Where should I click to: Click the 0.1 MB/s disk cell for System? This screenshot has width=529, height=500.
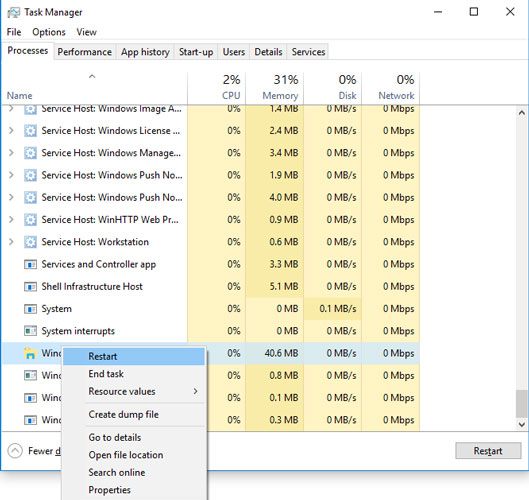tap(332, 309)
